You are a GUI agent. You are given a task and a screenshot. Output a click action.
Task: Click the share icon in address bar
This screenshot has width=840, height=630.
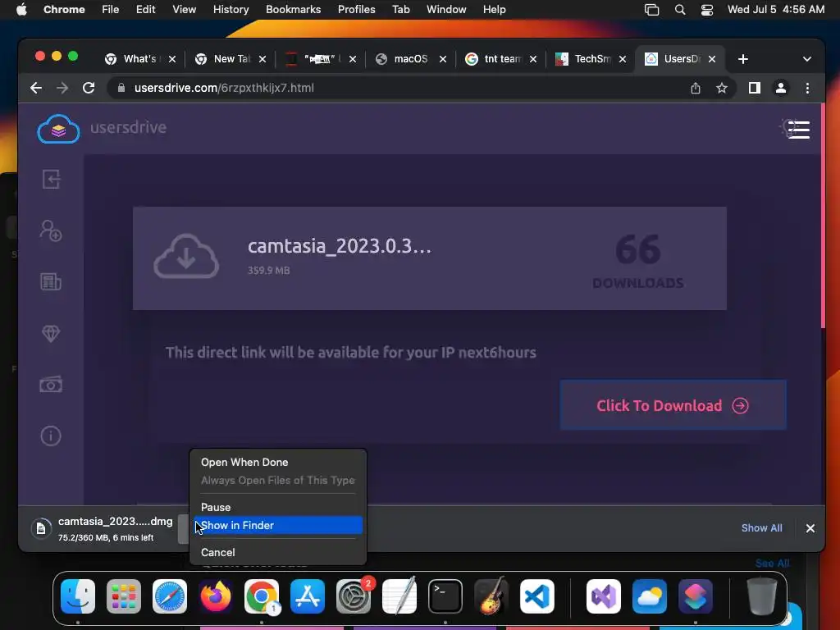696,88
